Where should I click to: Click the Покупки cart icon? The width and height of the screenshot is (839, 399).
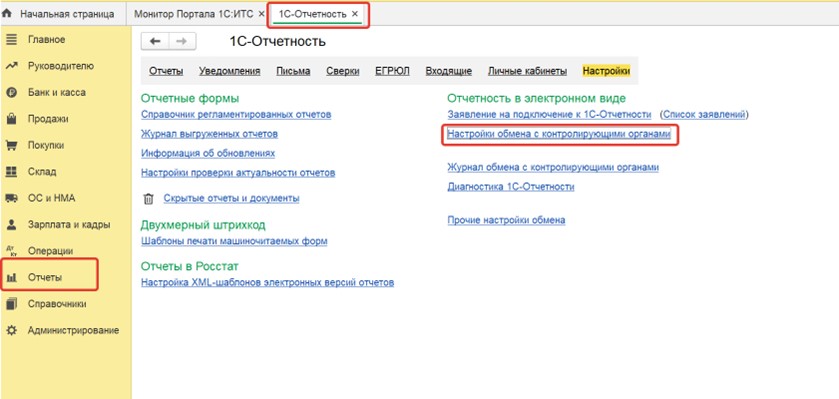11,145
